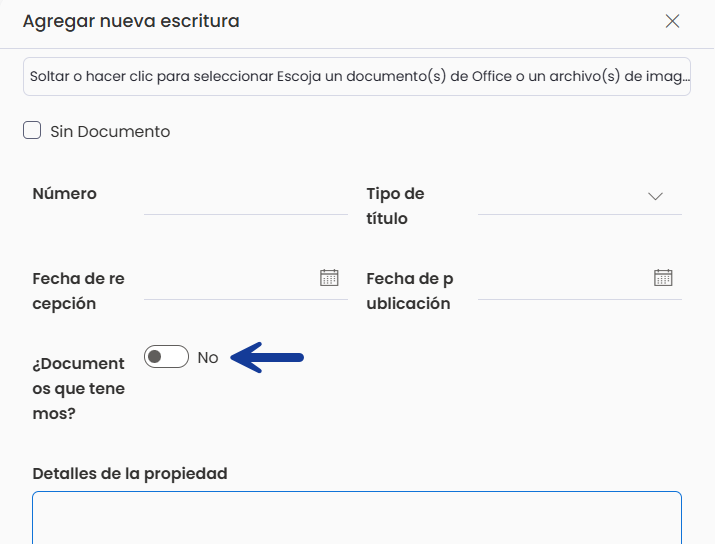Image resolution: width=715 pixels, height=544 pixels.
Task: Click the Número field label
Action: pyautogui.click(x=65, y=194)
